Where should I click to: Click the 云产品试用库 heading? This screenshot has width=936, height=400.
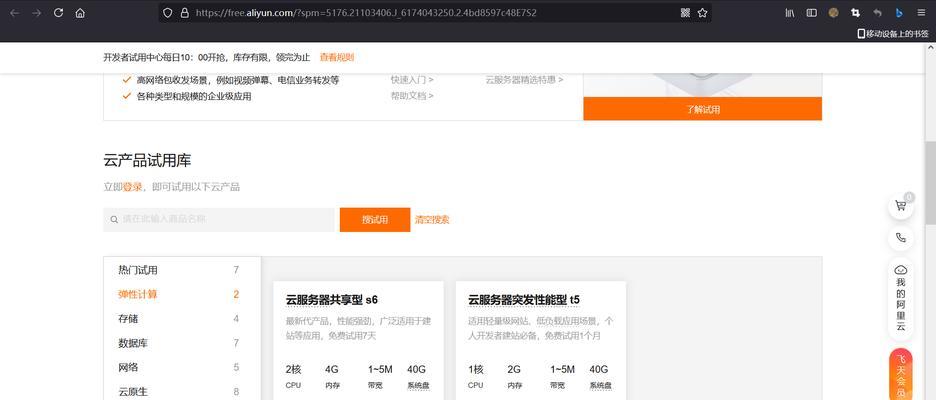coord(147,161)
